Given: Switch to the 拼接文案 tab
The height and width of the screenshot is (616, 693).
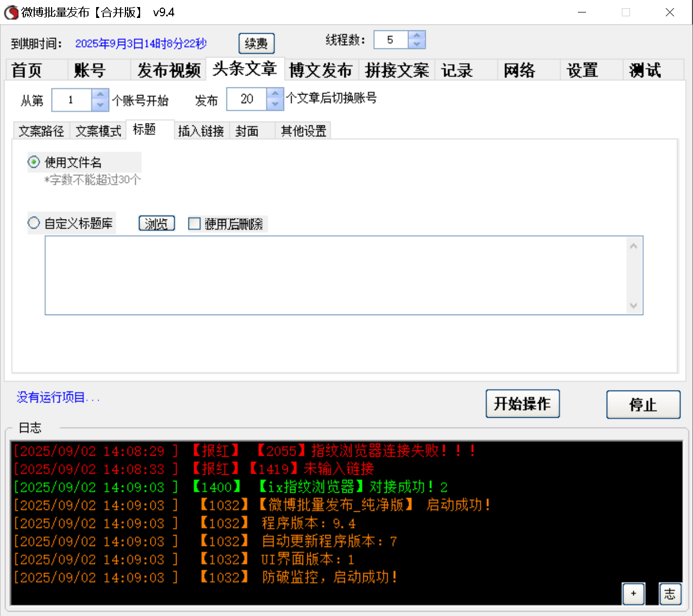Looking at the screenshot, I should point(397,70).
